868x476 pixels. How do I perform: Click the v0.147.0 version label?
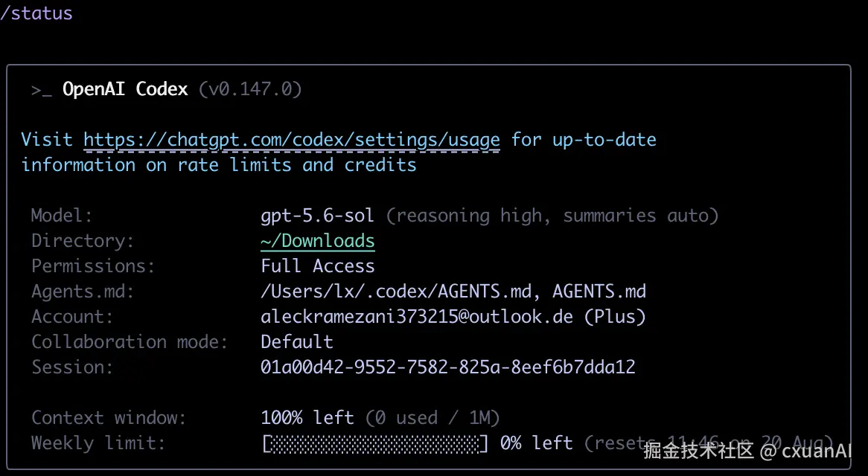coord(250,89)
